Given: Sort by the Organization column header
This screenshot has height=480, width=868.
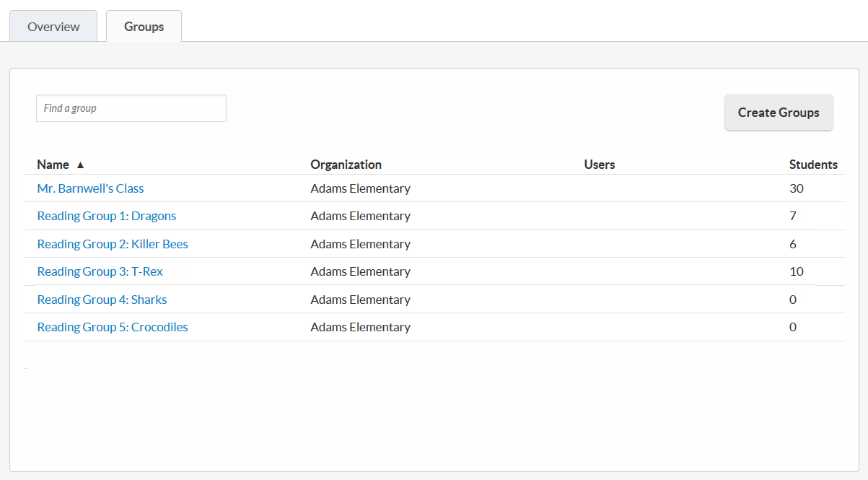Looking at the screenshot, I should pyautogui.click(x=346, y=165).
